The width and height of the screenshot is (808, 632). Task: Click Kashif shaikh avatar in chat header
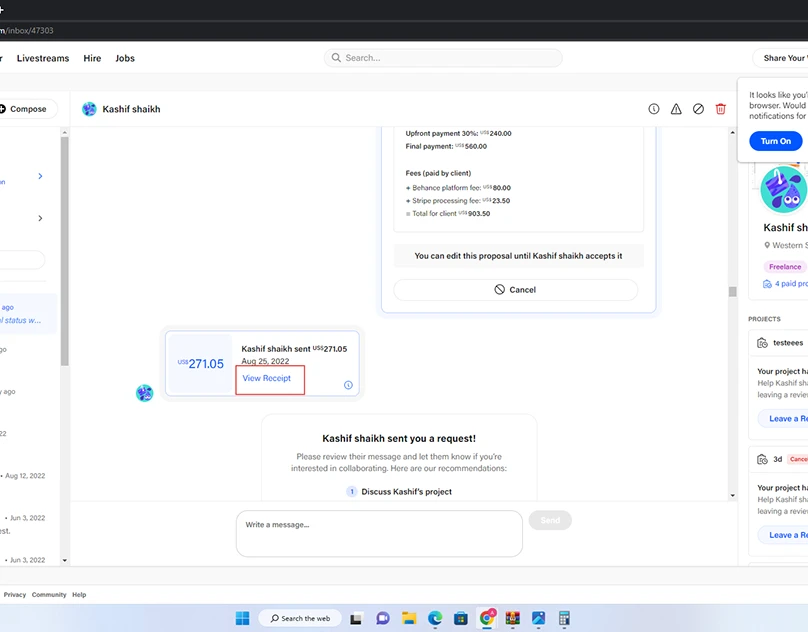[89, 109]
